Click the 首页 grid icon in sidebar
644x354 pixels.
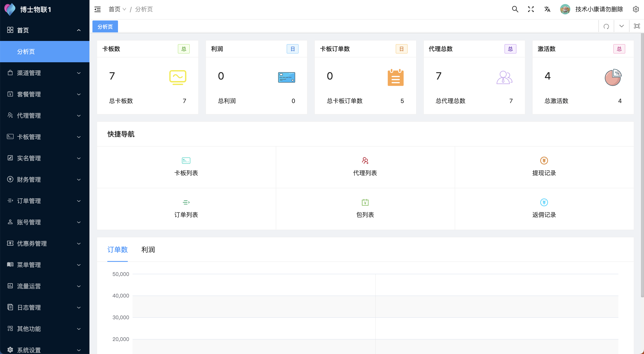pos(10,30)
